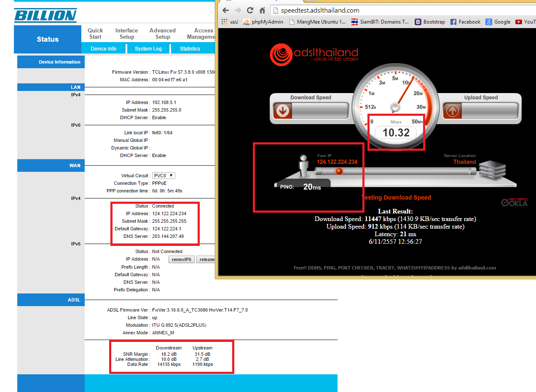Screen dimensions: 536x392
Task: Click the Last Result upload speed line
Action: [x=395, y=227]
